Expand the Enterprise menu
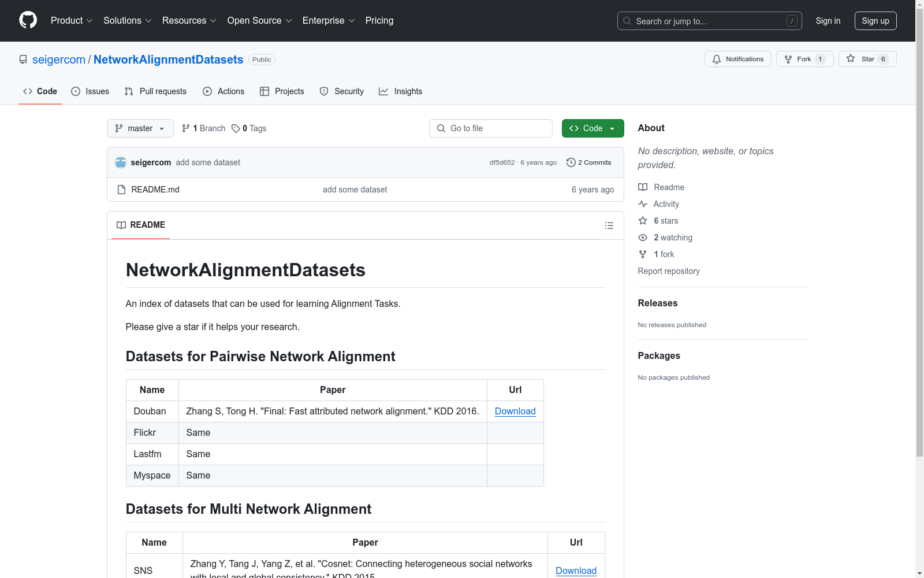Viewport: 924px width, 578px height. (329, 20)
